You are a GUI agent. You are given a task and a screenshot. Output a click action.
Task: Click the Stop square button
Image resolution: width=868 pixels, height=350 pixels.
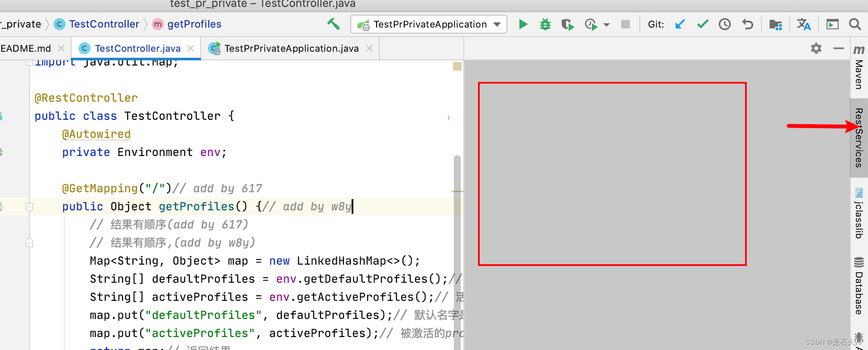[626, 24]
